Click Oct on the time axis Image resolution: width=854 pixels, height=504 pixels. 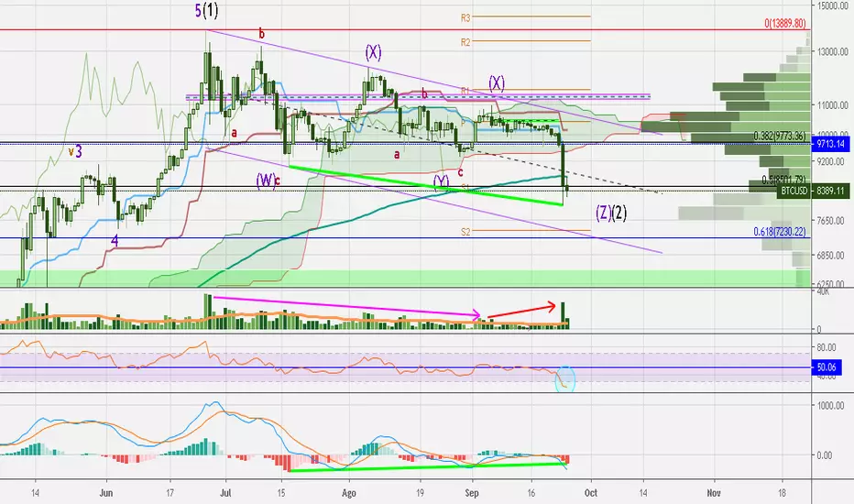coord(590,493)
